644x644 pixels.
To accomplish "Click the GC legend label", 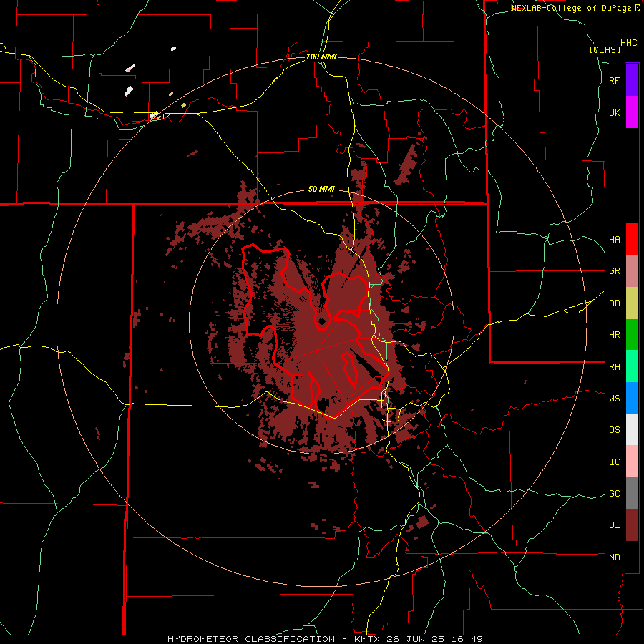I will (x=614, y=493).
